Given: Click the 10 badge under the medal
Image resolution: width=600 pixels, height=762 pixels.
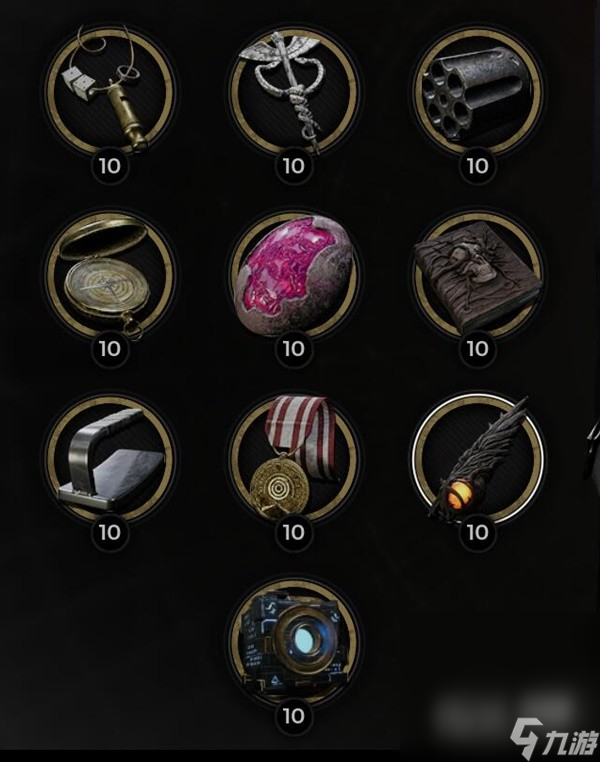Looking at the screenshot, I should pyautogui.click(x=293, y=533).
